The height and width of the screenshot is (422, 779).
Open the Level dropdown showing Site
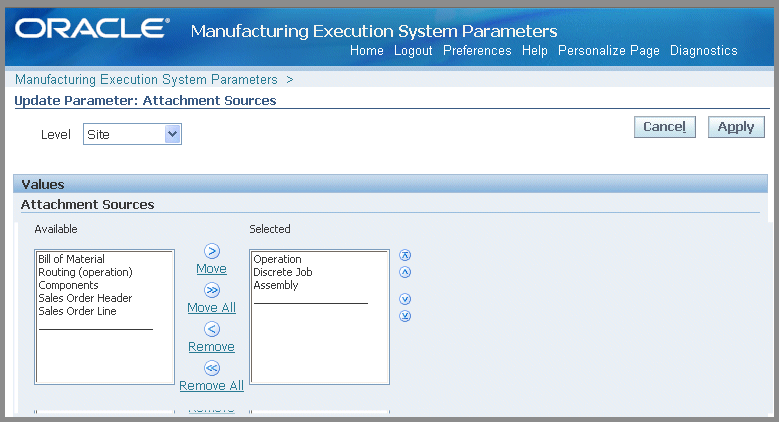point(132,134)
